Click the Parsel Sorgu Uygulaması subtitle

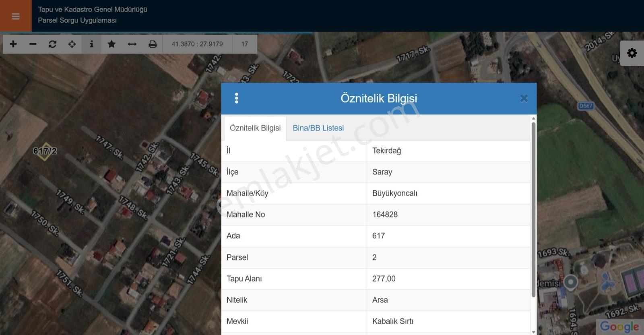pyautogui.click(x=77, y=20)
